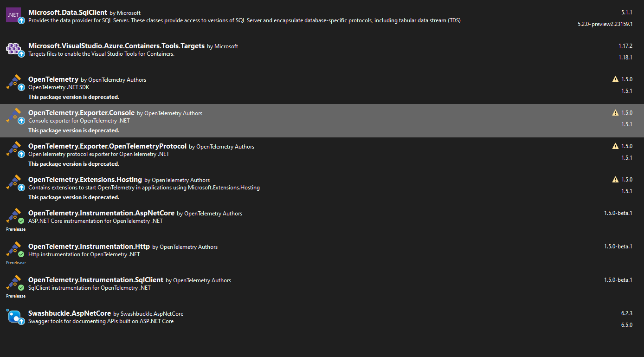Click version 1.18.1 of Azure Containers Tools
This screenshot has height=357, width=644.
point(626,57)
